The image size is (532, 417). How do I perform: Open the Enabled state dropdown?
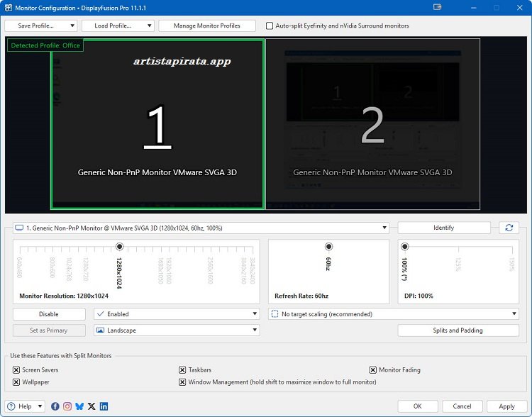(177, 314)
